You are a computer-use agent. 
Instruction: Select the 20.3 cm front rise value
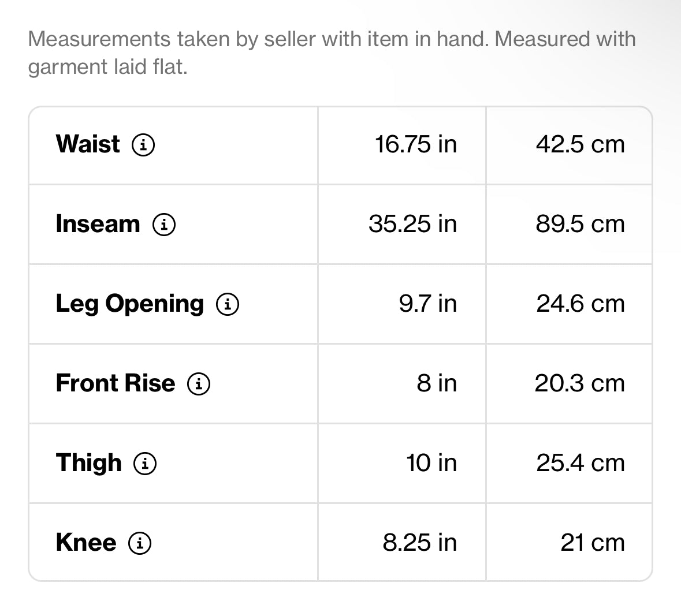pos(580,383)
